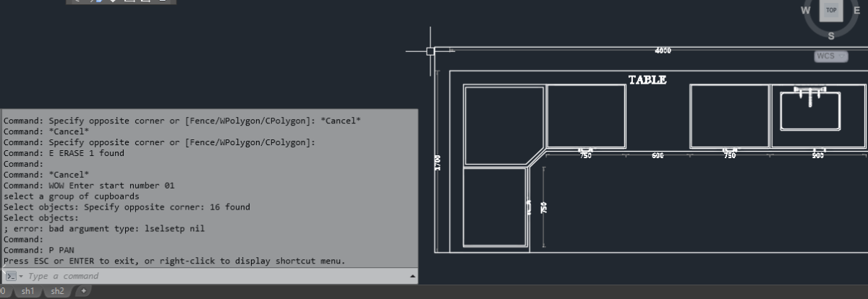Add a new layout with the plus tab
The image size is (868, 299).
tap(82, 291)
